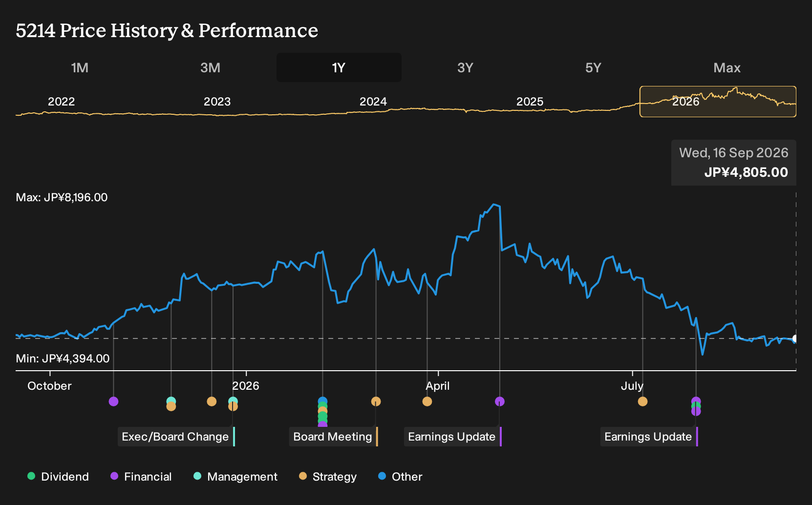
Task: Click the white endpoint dot on price line
Action: 795,338
